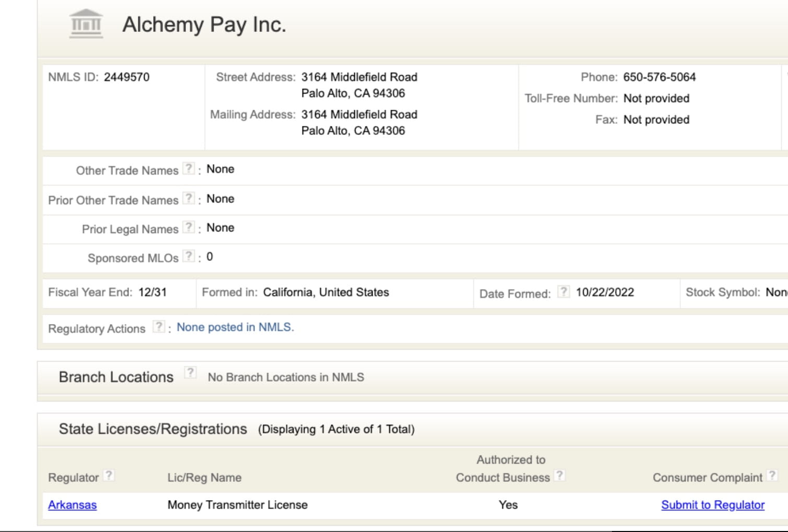
Task: Click the Branch Locations section header
Action: [x=116, y=376]
